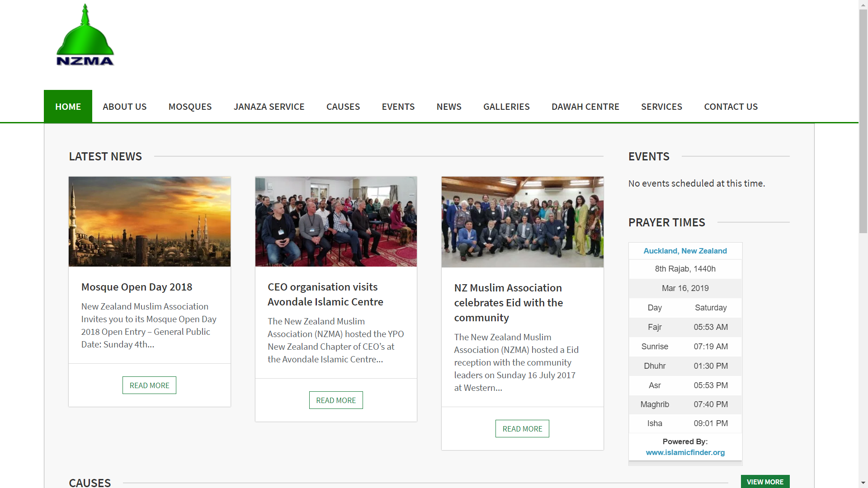Screen dimensions: 868x488
Task: Click the Auckland, New Zealand location link
Action: tap(685, 251)
